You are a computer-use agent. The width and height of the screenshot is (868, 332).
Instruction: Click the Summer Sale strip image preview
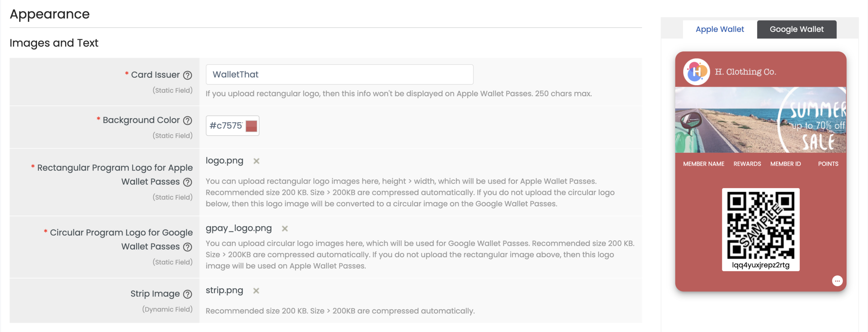[x=760, y=120]
